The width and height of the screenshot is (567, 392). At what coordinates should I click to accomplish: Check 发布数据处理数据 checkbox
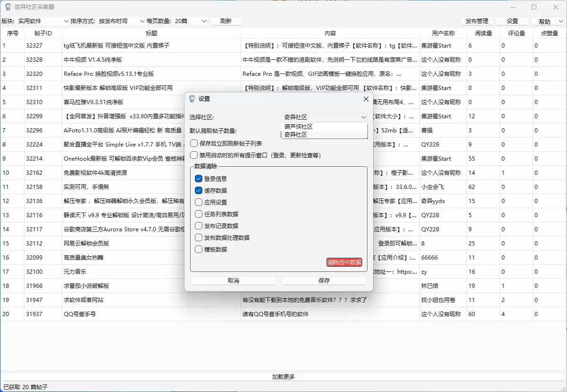pos(199,237)
